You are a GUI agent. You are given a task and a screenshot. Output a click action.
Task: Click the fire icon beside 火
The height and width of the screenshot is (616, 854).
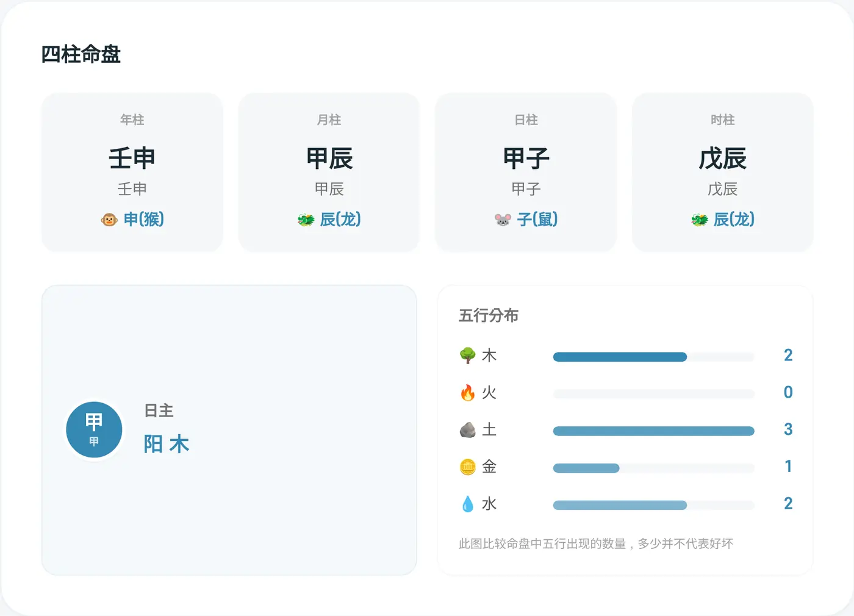point(468,393)
